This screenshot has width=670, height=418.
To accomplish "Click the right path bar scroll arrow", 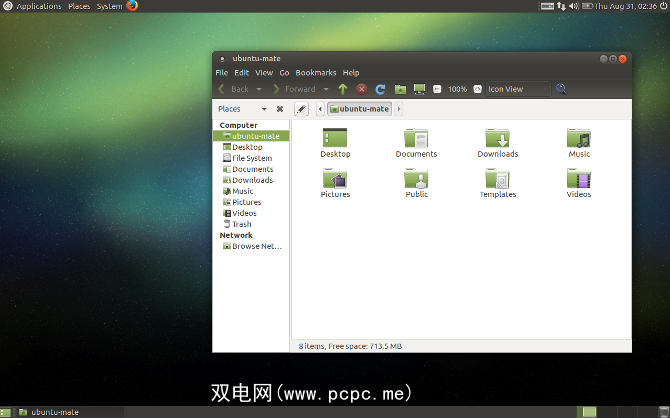I will [399, 109].
